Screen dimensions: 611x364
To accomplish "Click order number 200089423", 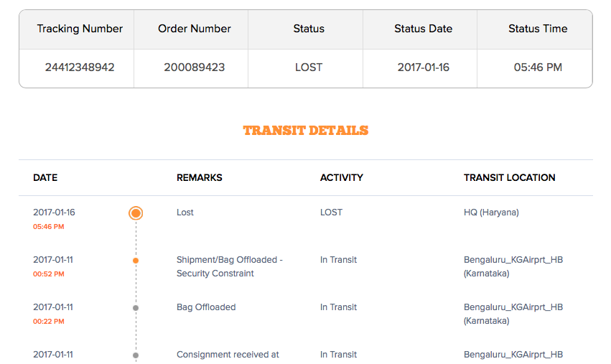I will coord(194,67).
